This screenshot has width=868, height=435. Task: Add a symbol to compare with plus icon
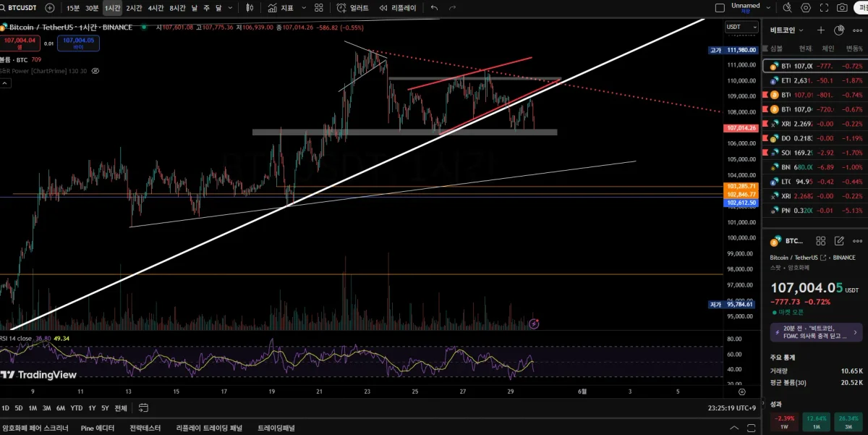(x=49, y=8)
